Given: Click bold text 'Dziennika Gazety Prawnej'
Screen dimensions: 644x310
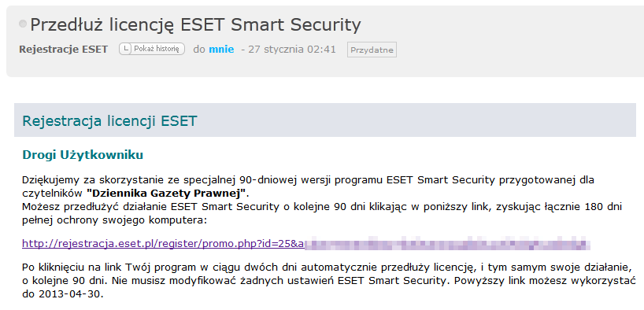Looking at the screenshot, I should tap(166, 192).
